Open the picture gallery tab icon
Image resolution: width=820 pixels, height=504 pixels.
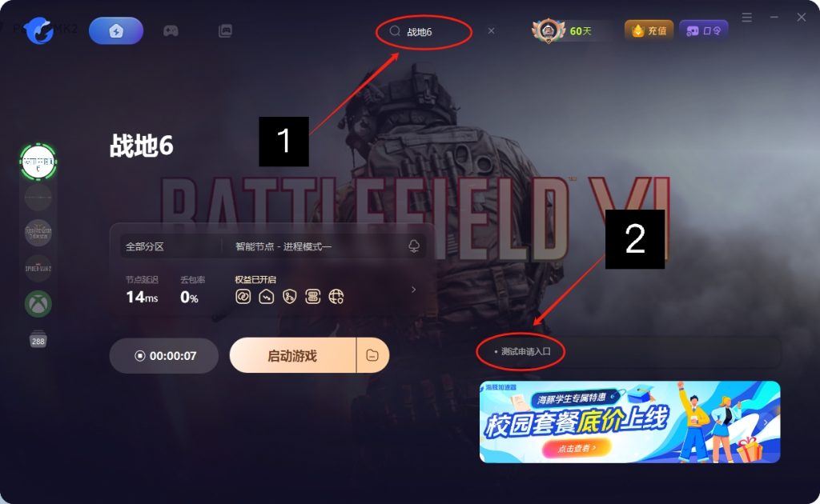coord(225,31)
